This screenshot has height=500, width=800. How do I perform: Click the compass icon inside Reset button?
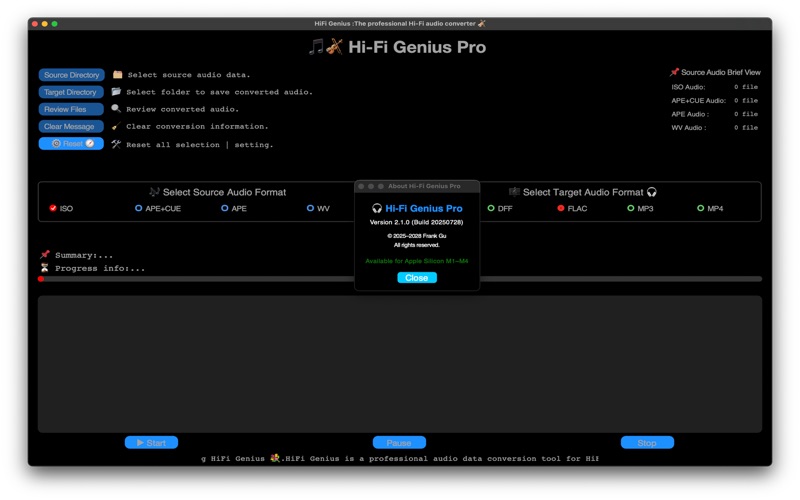pyautogui.click(x=90, y=144)
